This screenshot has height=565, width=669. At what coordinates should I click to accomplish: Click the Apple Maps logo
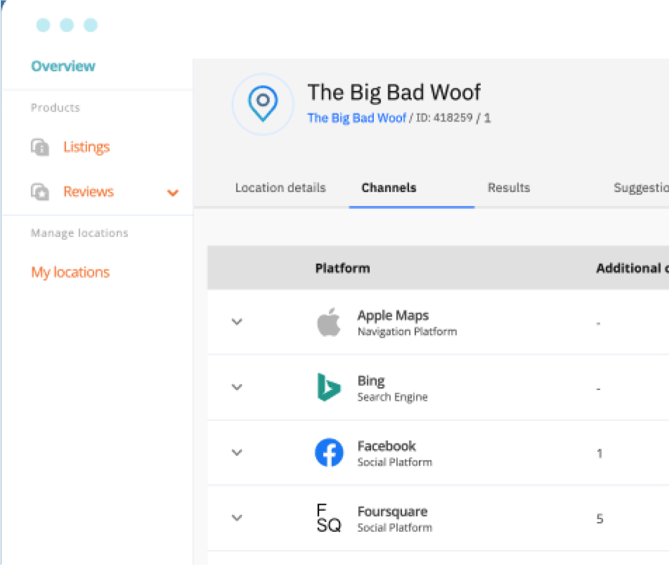(329, 322)
